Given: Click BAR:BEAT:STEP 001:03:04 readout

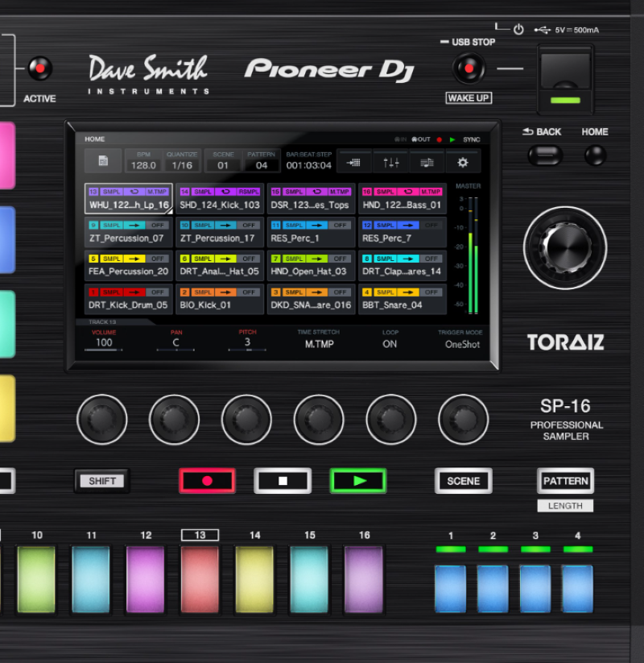Looking at the screenshot, I should click(x=309, y=160).
